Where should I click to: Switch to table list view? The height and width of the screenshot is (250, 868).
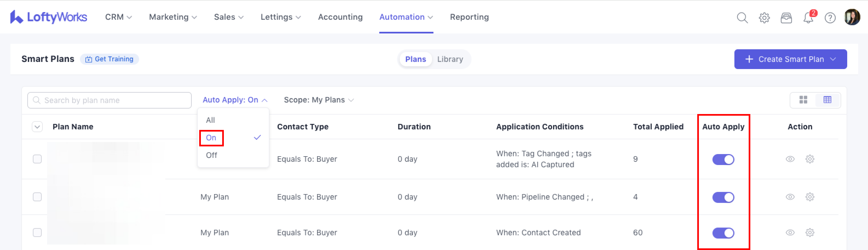tap(827, 100)
